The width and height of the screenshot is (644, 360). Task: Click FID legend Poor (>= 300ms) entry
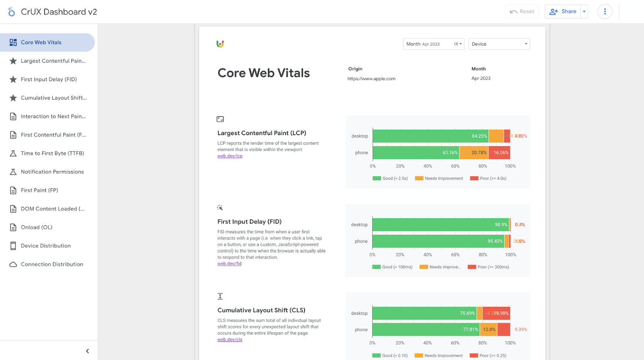[x=489, y=267]
